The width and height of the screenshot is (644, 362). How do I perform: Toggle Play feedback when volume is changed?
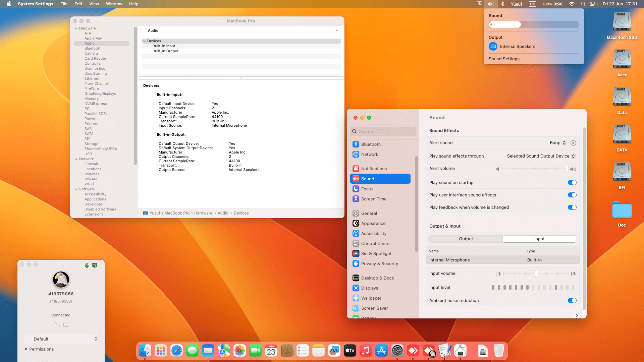tap(572, 207)
